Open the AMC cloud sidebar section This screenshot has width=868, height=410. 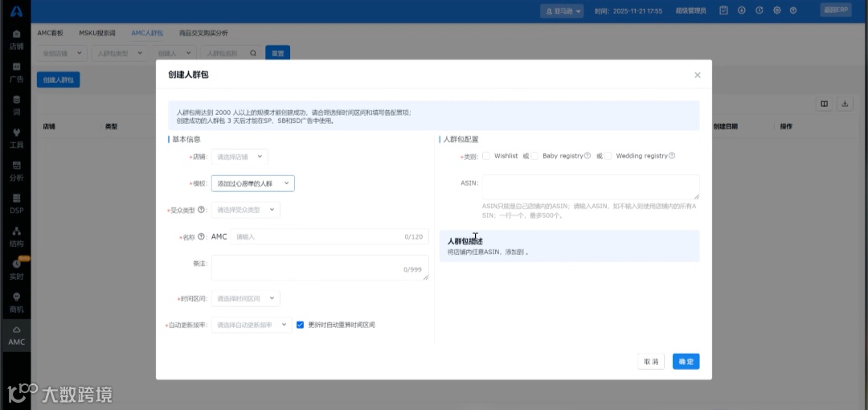(x=16, y=336)
